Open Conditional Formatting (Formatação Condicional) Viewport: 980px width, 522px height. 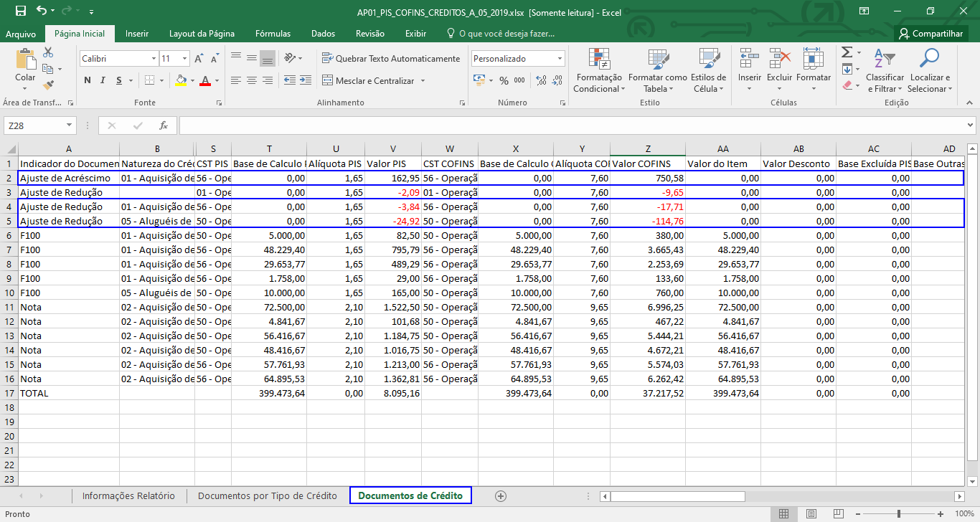point(599,71)
